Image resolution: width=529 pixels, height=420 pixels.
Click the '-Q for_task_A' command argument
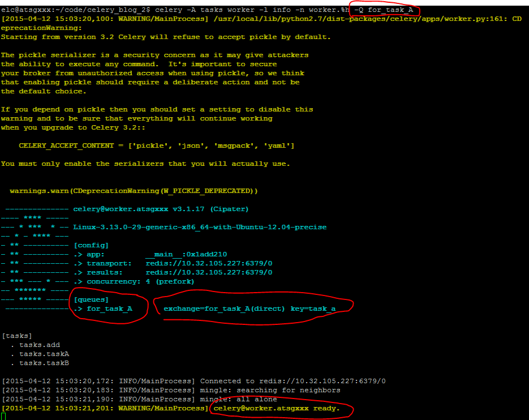384,10
